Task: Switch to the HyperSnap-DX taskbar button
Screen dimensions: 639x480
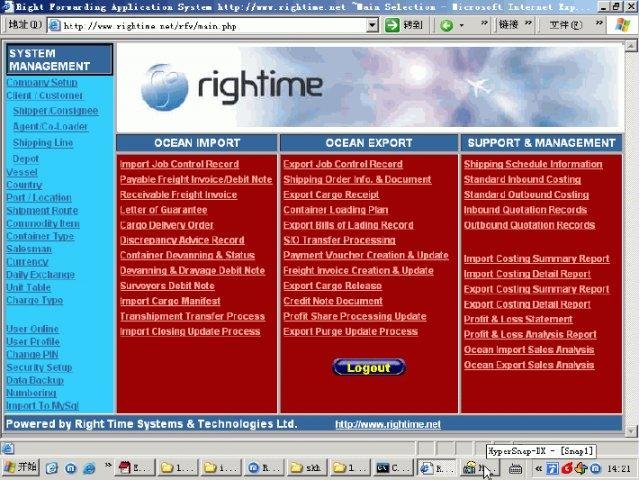Action: [x=480, y=468]
